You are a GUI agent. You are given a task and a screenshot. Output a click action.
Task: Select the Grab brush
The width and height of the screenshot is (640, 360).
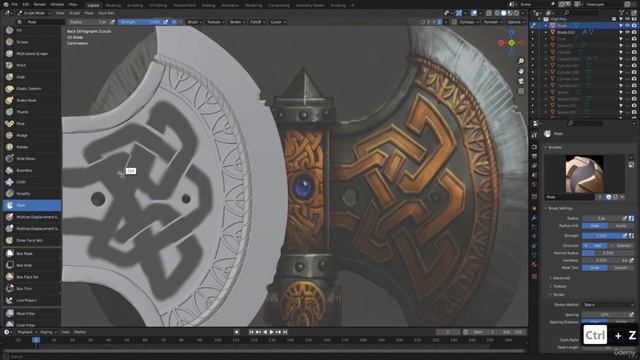(x=32, y=77)
